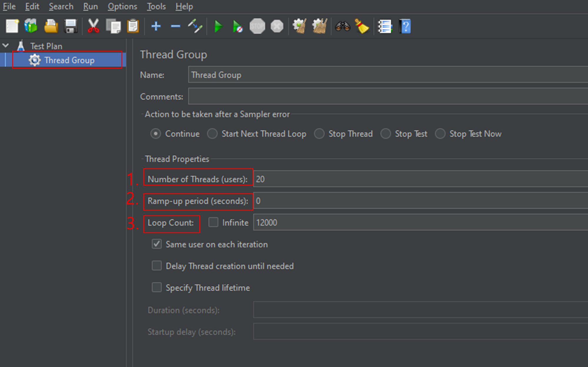588x367 pixels.
Task: Select Thread Group in the tree
Action: pos(69,60)
